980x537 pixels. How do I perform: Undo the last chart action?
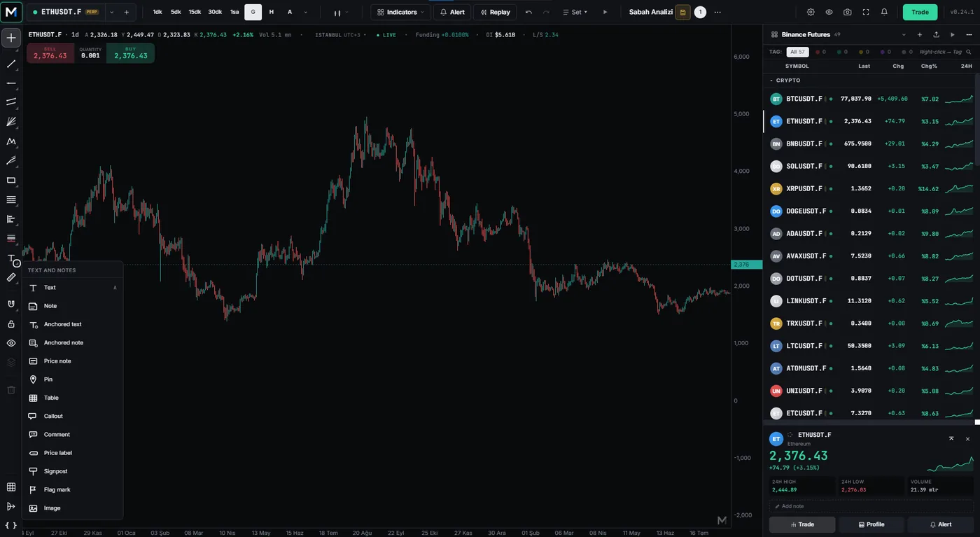(x=528, y=12)
